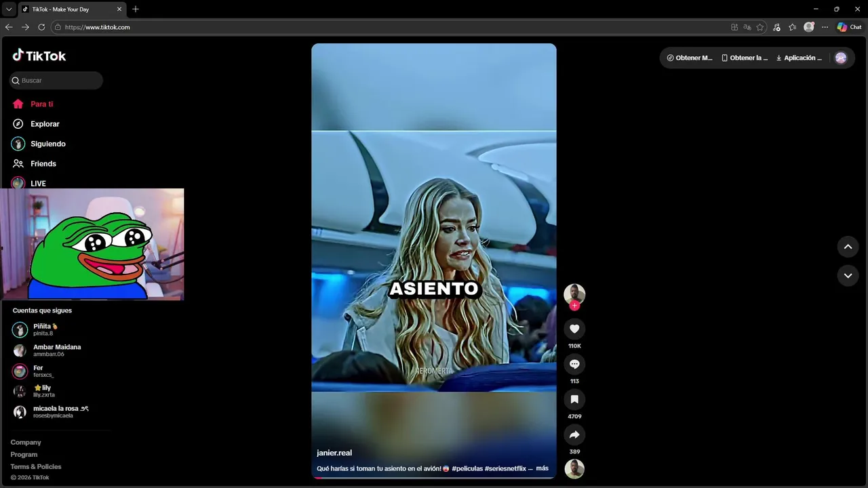Image resolution: width=868 pixels, height=488 pixels.
Task: Open Copilot Chat button
Action: [x=849, y=27]
